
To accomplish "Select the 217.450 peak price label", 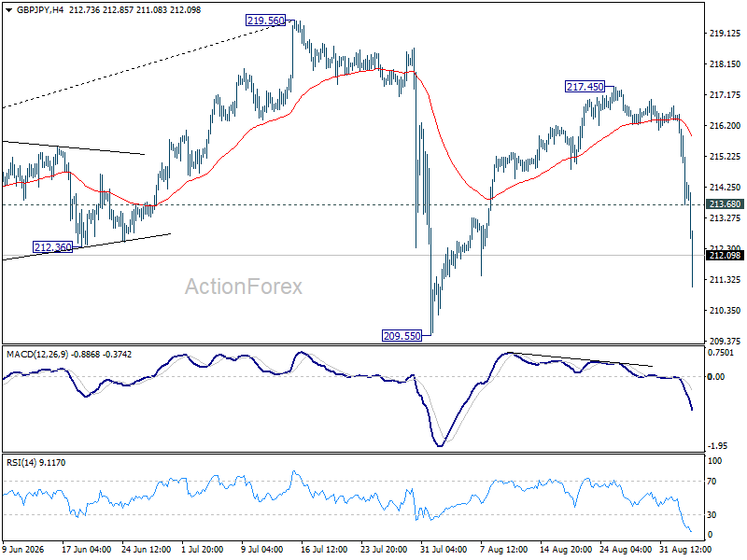I will [585, 87].
